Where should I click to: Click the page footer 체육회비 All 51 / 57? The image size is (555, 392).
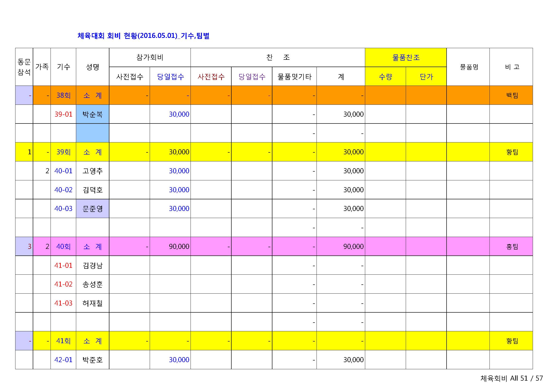(x=512, y=378)
